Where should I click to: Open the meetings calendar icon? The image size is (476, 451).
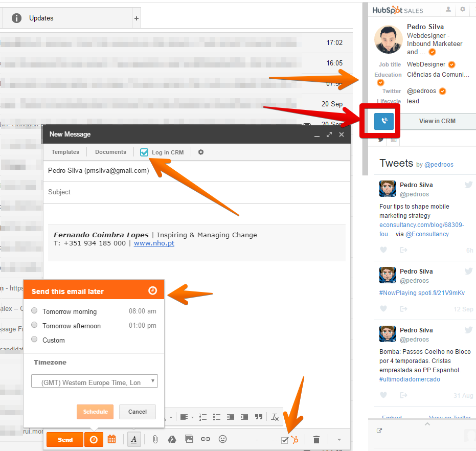tap(111, 439)
